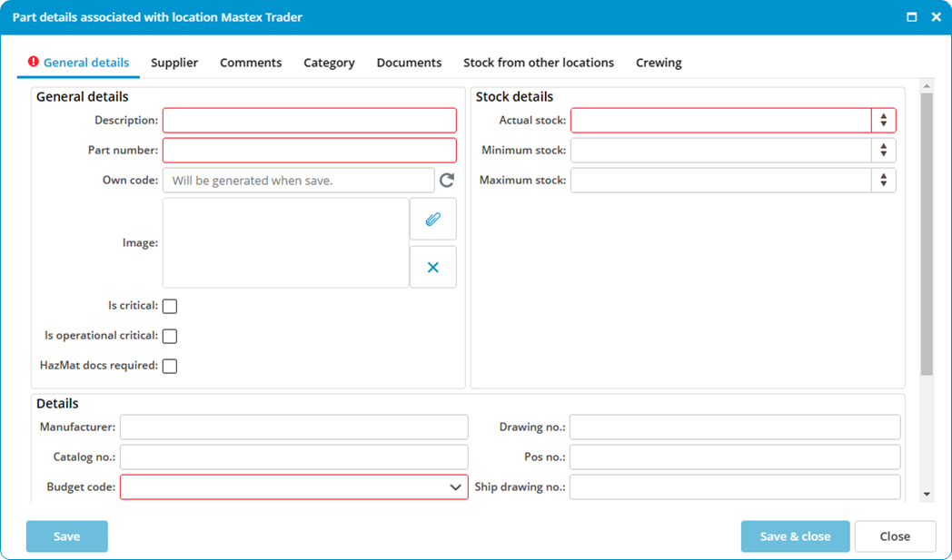Click the red error icon on General details tab
The width and height of the screenshot is (952, 560).
click(34, 62)
